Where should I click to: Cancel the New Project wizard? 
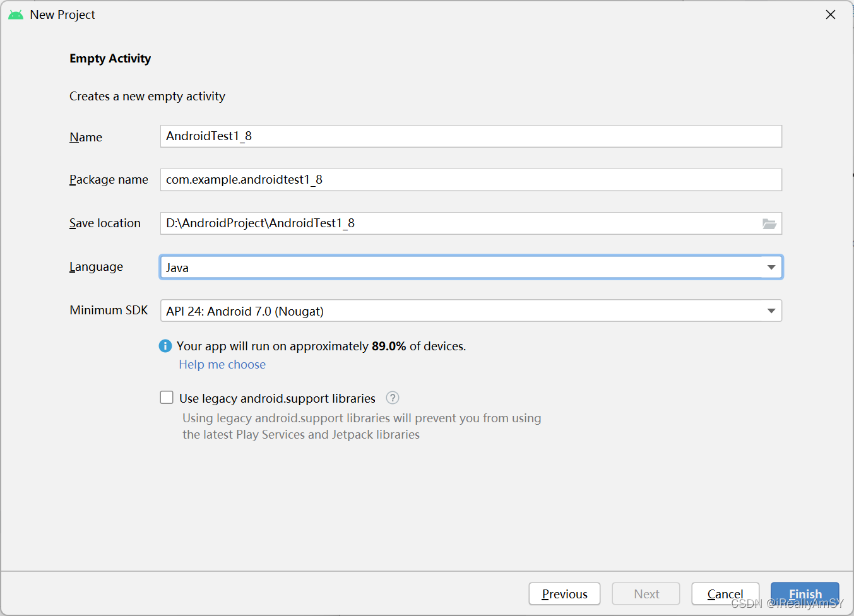[725, 594]
